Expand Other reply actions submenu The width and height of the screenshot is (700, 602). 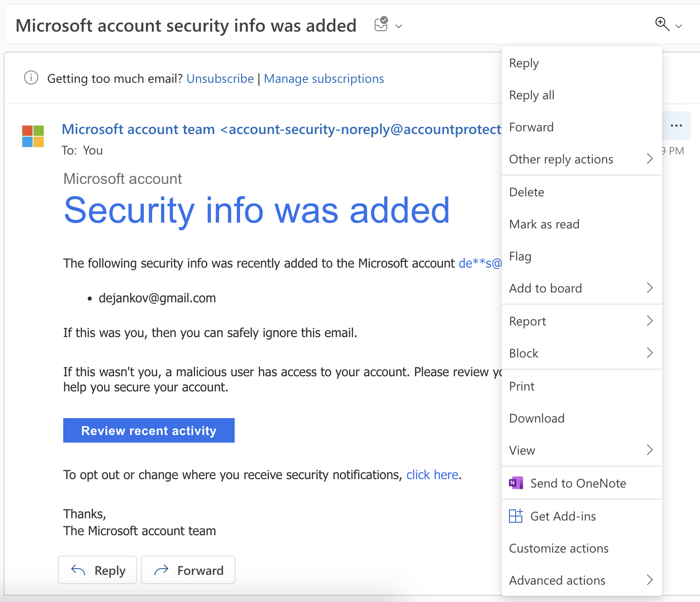pos(650,159)
